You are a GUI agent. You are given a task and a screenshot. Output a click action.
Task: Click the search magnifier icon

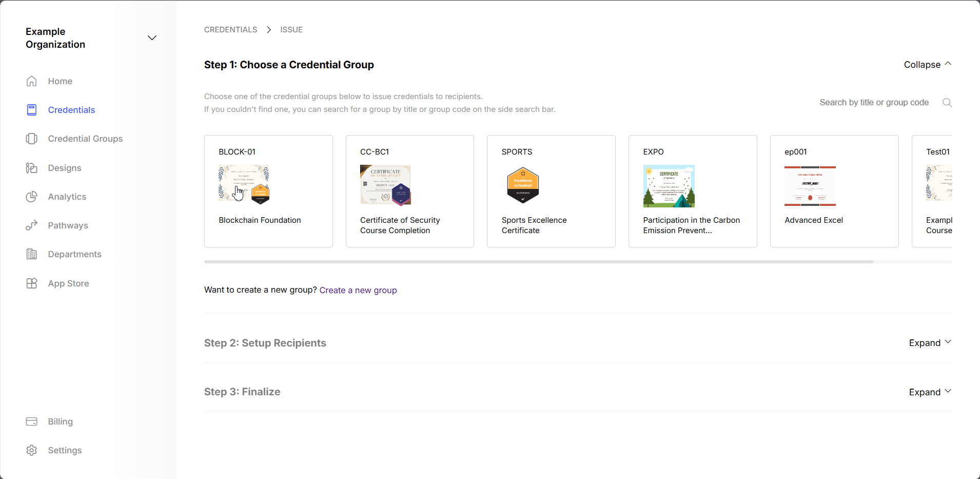click(947, 102)
